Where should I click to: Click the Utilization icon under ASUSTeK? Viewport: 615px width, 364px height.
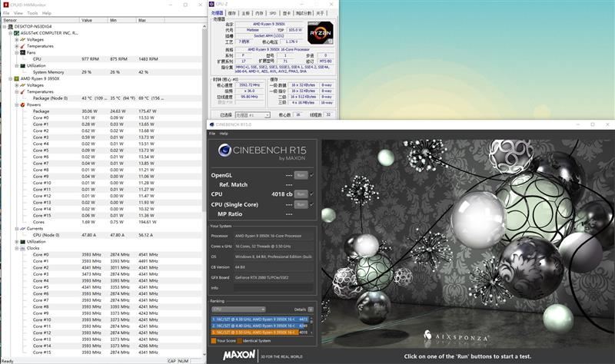point(23,66)
